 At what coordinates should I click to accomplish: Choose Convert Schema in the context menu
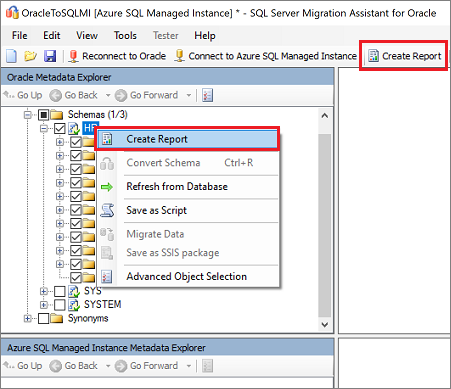(x=187, y=163)
